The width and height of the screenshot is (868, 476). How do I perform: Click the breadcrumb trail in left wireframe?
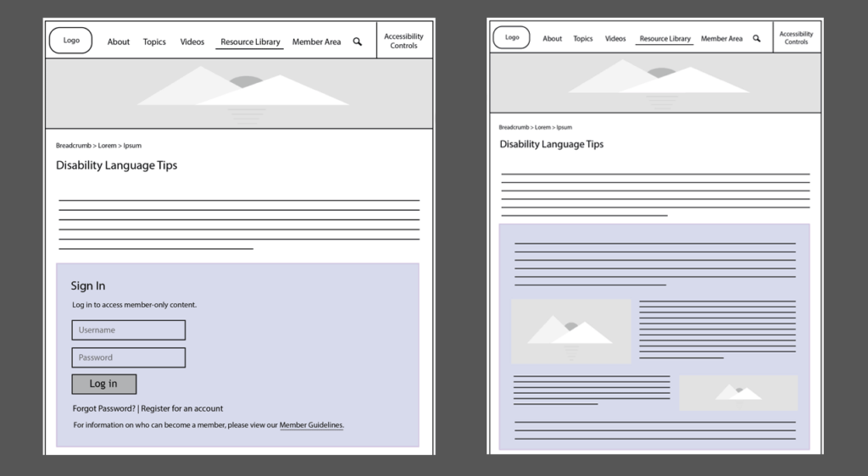[x=98, y=146]
